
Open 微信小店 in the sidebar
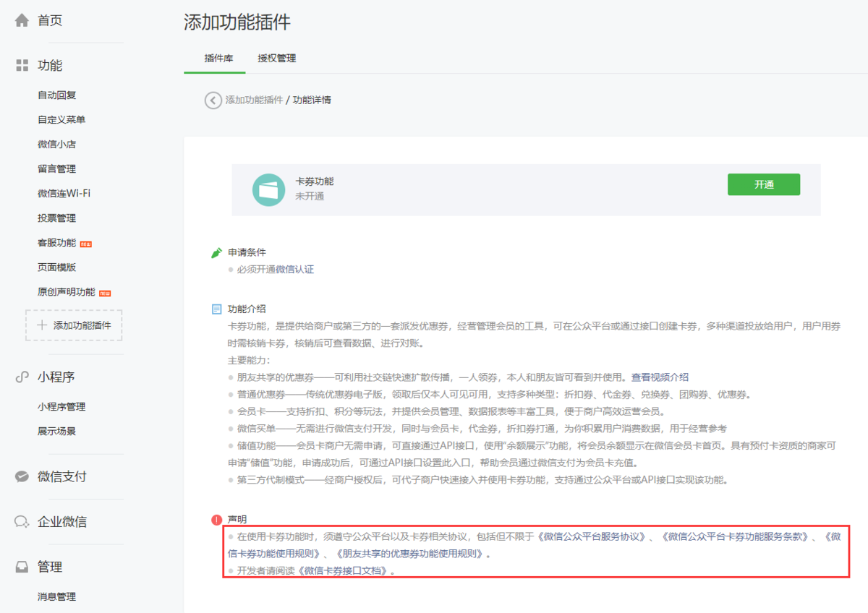(x=57, y=144)
